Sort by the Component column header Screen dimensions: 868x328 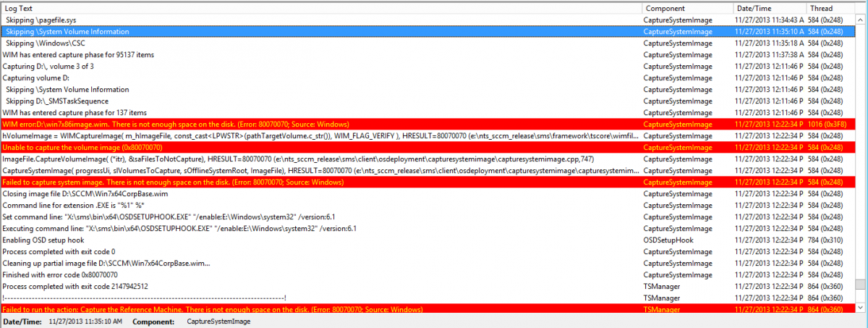(687, 7)
